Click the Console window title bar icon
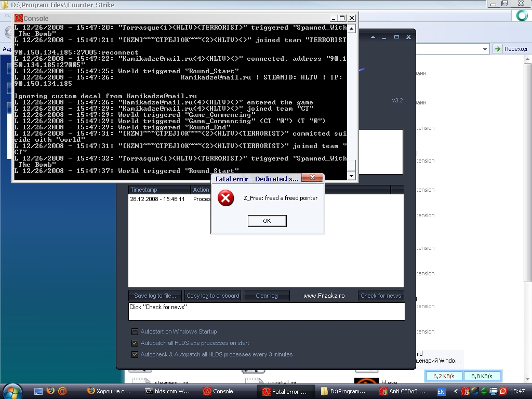Viewport: 532px width, 399px height. 19,18
